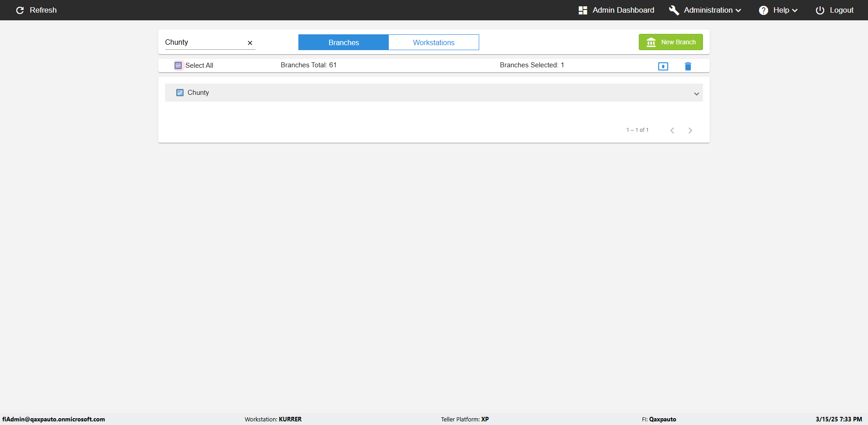Click Teller Platform: XP status text
The width and height of the screenshot is (868, 425).
pos(465,419)
